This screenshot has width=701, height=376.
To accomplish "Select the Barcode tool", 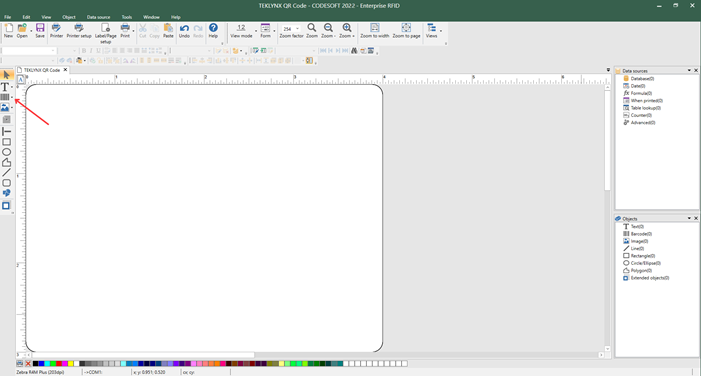I will 5,97.
